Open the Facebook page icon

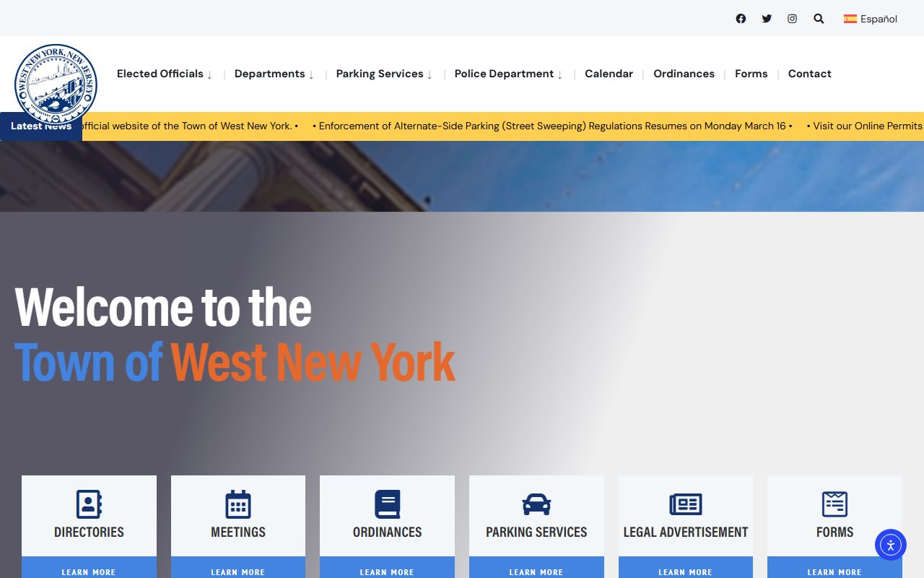pos(741,19)
